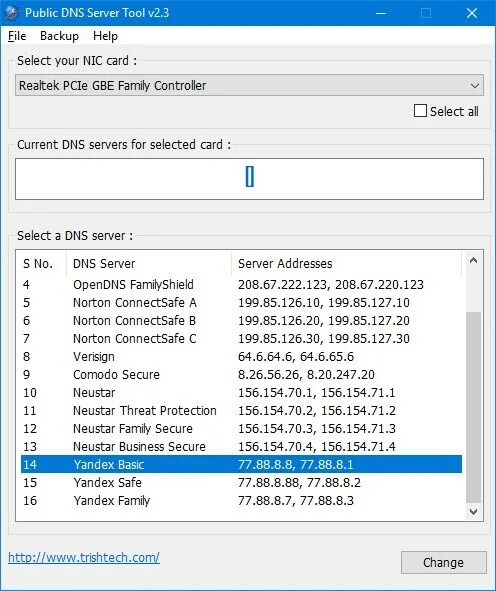This screenshot has height=591, width=496.
Task: Open the File menu
Action: [17, 36]
